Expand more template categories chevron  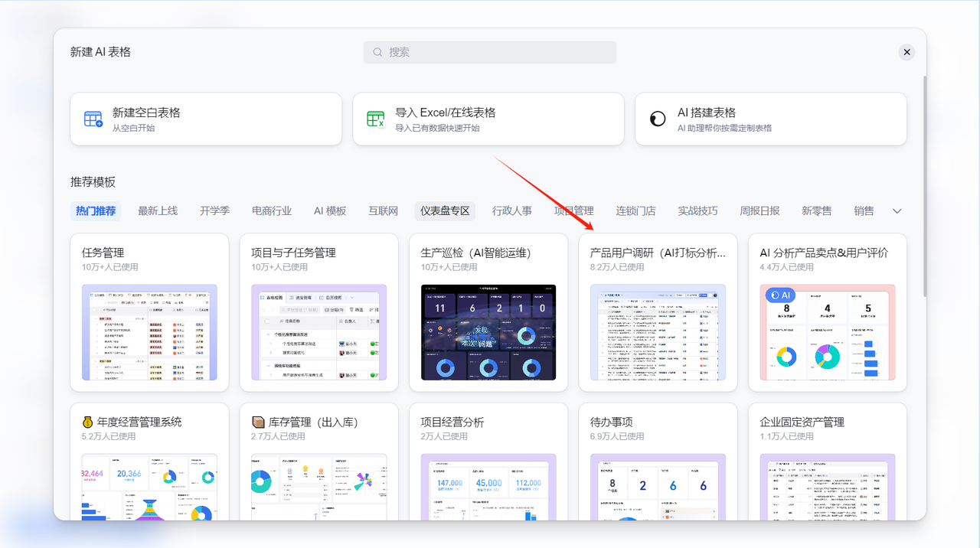[x=897, y=211]
